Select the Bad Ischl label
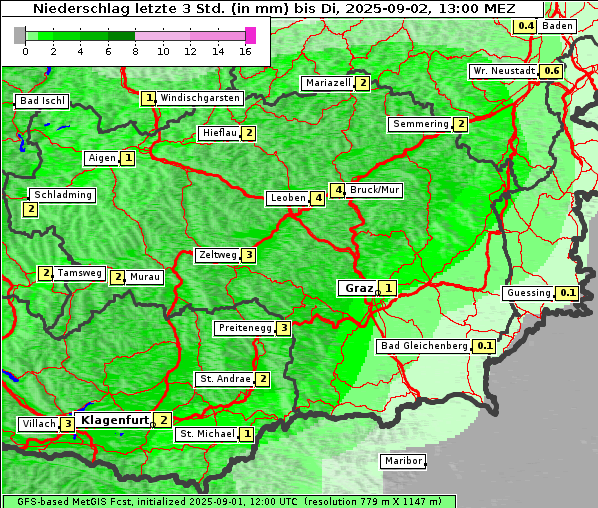The height and width of the screenshot is (508, 598). coord(42,101)
